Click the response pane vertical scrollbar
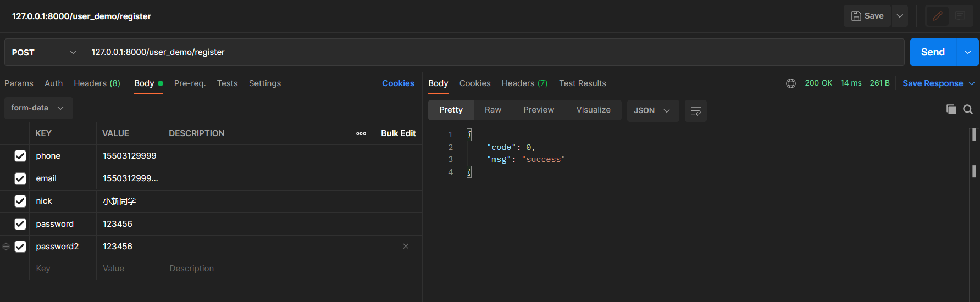Image resolution: width=980 pixels, height=302 pixels. 973,171
